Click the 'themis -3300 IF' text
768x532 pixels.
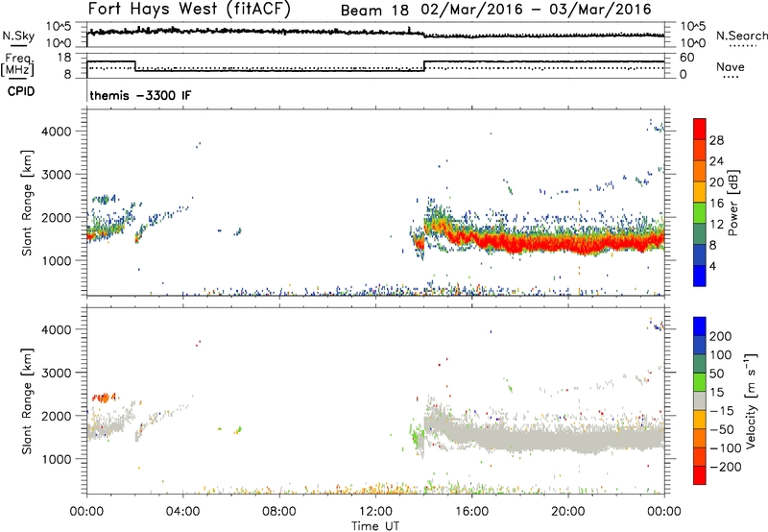click(x=140, y=95)
